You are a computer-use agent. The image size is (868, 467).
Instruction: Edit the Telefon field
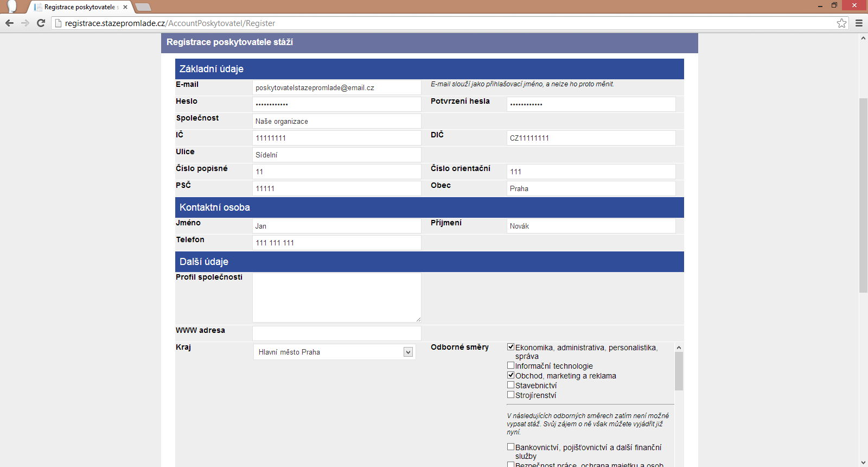pyautogui.click(x=337, y=243)
